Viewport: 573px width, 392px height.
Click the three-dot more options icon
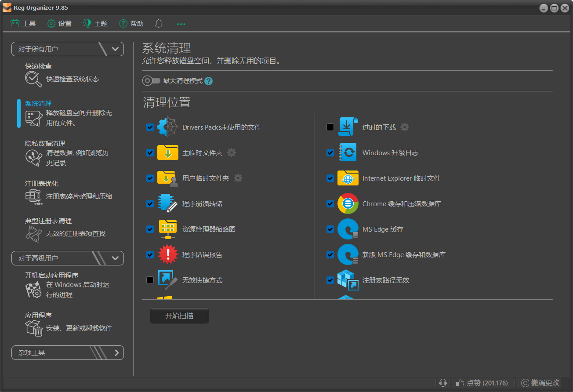pos(181,24)
